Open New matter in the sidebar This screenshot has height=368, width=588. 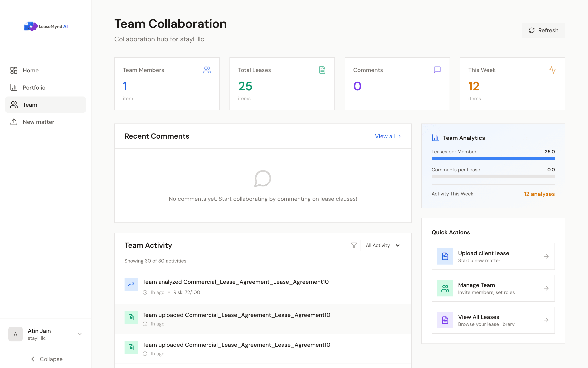pyautogui.click(x=46, y=122)
